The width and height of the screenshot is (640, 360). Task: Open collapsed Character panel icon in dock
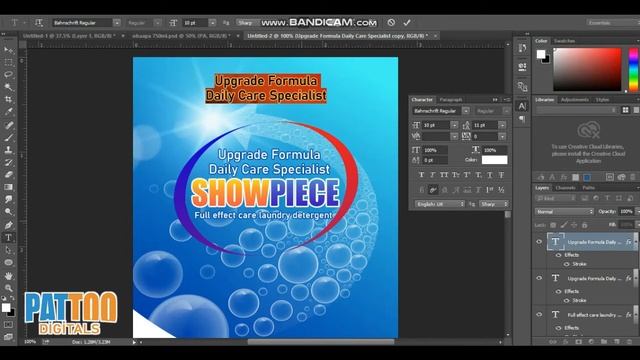tap(522, 106)
